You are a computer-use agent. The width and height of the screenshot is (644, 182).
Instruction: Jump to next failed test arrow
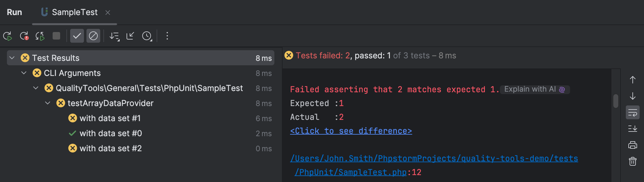tap(632, 96)
